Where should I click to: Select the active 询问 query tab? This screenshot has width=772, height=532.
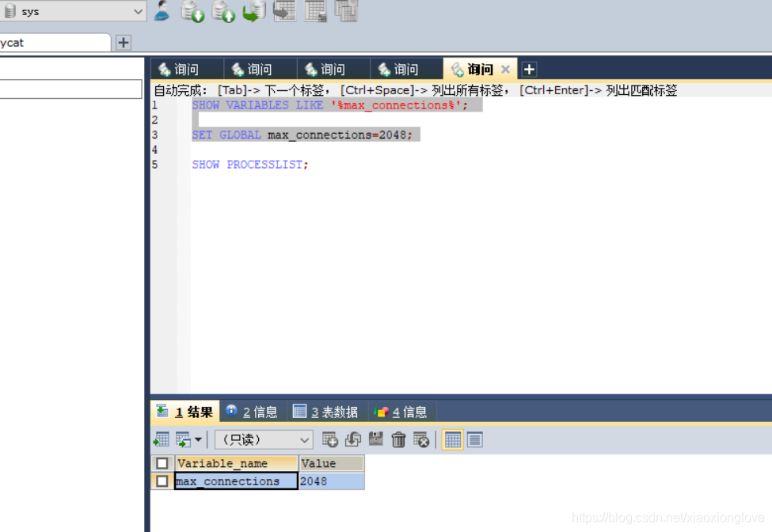(x=479, y=69)
